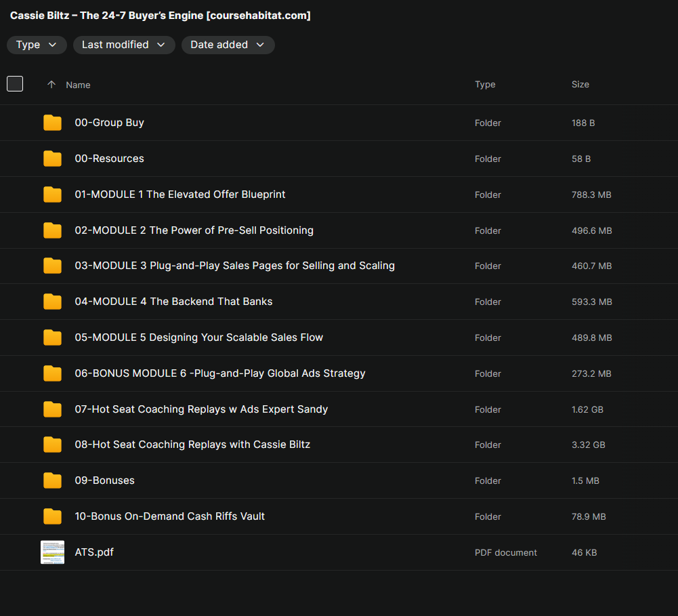The height and width of the screenshot is (616, 678).
Task: Open 02-MODULE 2 The Power of Pre-Sell Positioning
Action: pyautogui.click(x=194, y=230)
